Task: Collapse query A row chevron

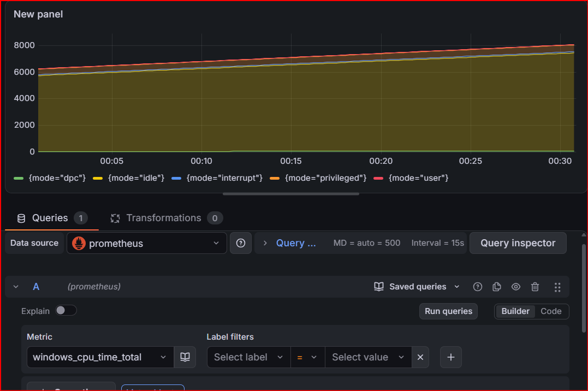Action: (x=16, y=287)
